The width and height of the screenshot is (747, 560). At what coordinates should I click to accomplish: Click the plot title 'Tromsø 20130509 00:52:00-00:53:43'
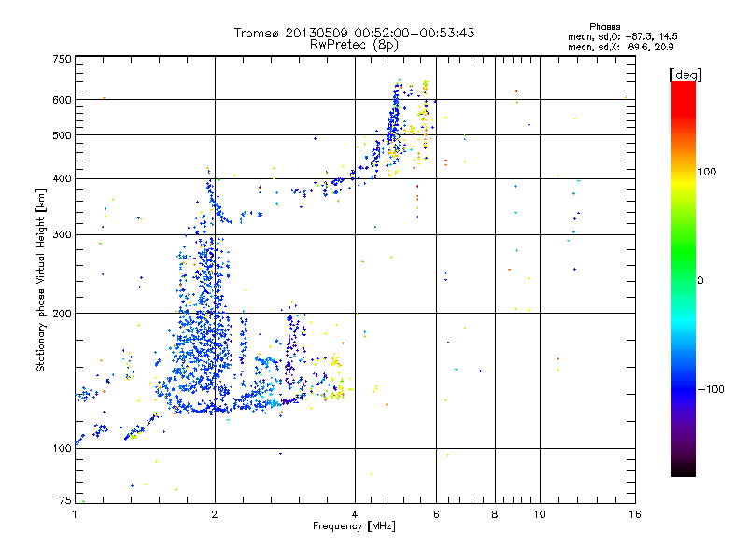tap(354, 33)
